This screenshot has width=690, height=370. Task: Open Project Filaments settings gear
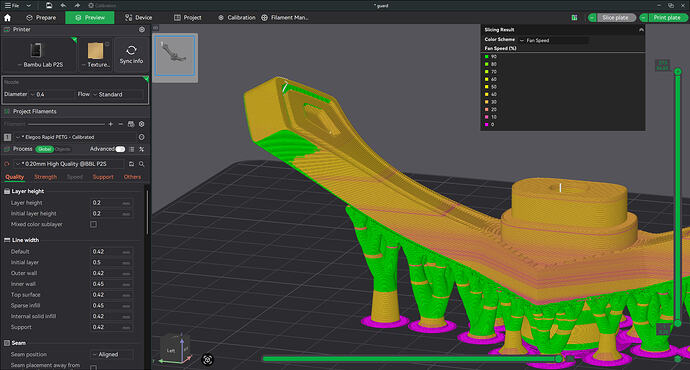point(142,124)
